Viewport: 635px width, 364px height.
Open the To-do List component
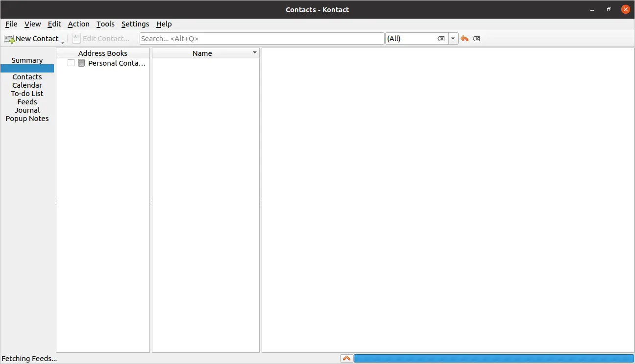coord(27,94)
